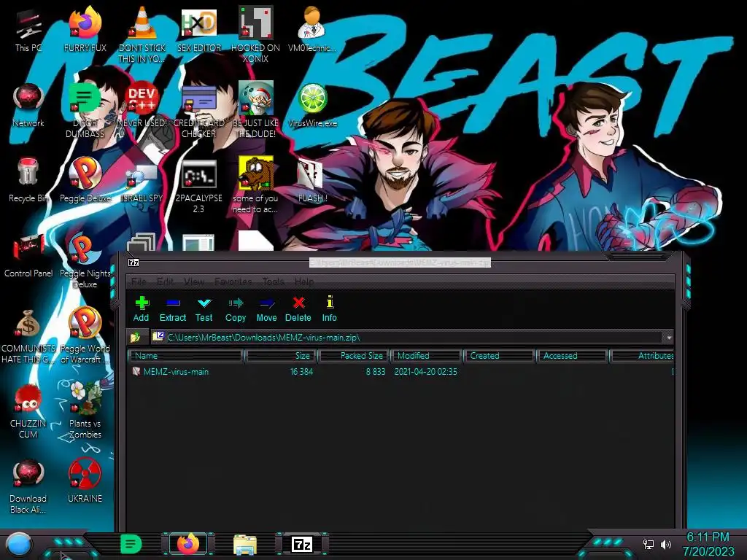Open the View menu
This screenshot has height=560, width=747.
194,281
